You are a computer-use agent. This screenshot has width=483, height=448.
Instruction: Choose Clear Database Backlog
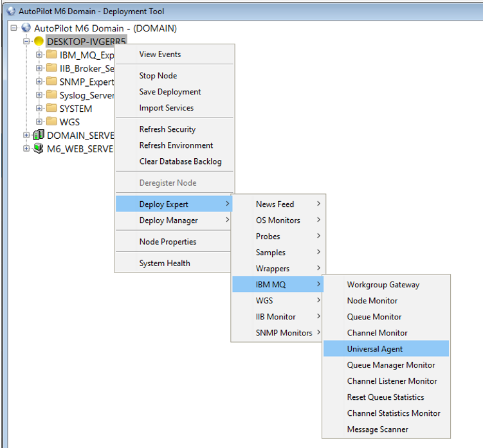pos(174,161)
